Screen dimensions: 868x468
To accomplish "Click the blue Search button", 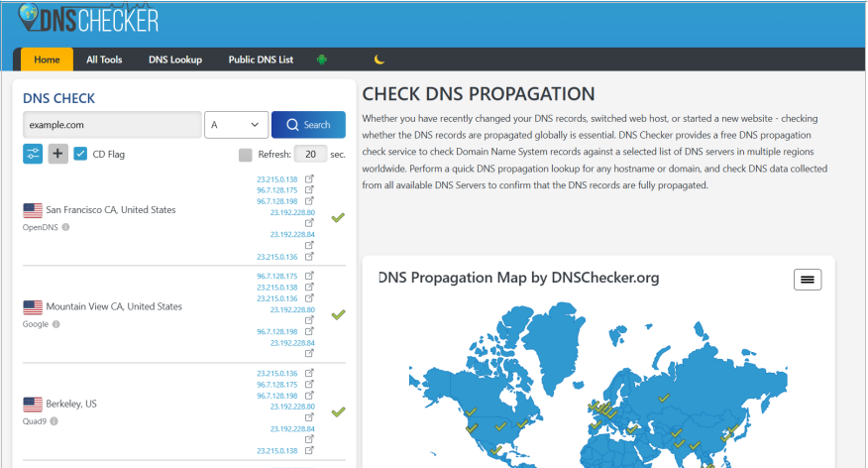I will (x=308, y=125).
